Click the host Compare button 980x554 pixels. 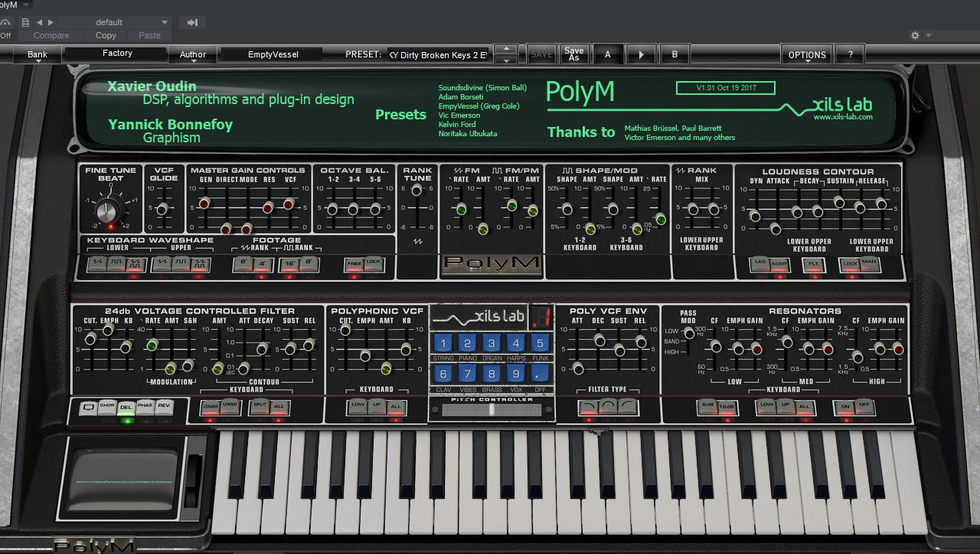click(51, 35)
